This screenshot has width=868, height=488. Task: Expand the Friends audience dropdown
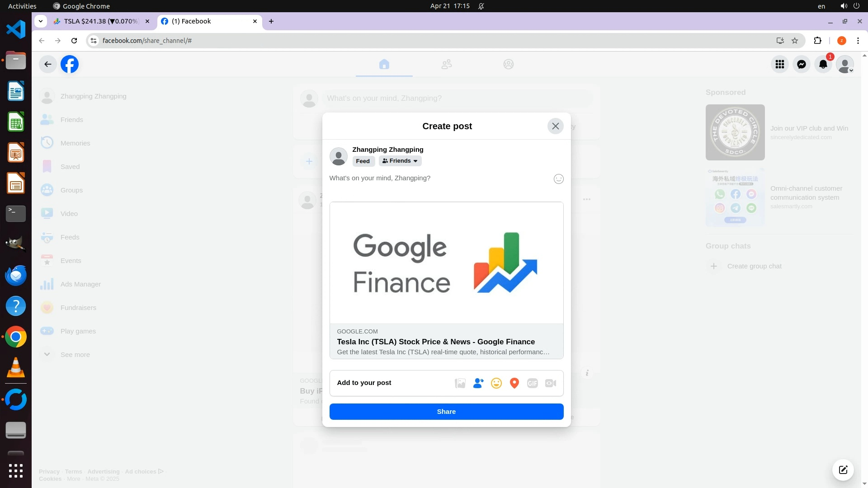[x=400, y=161]
